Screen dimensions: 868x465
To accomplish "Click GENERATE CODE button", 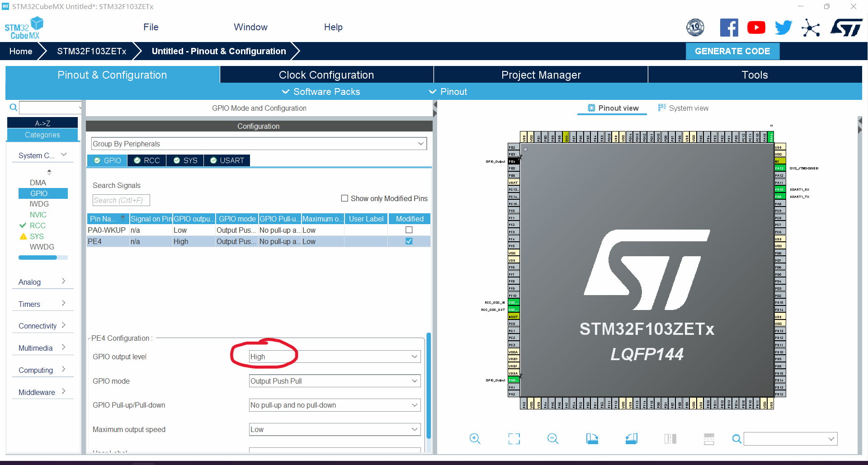I will 732,51.
